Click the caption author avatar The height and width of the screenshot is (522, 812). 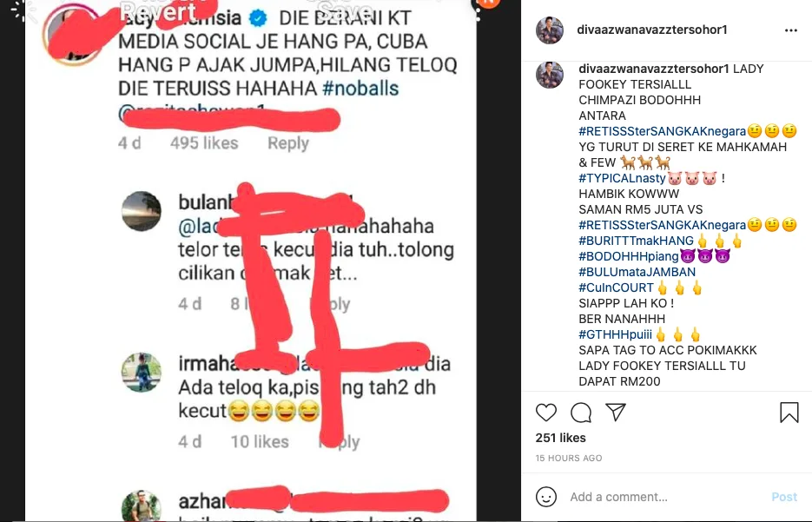(550, 75)
